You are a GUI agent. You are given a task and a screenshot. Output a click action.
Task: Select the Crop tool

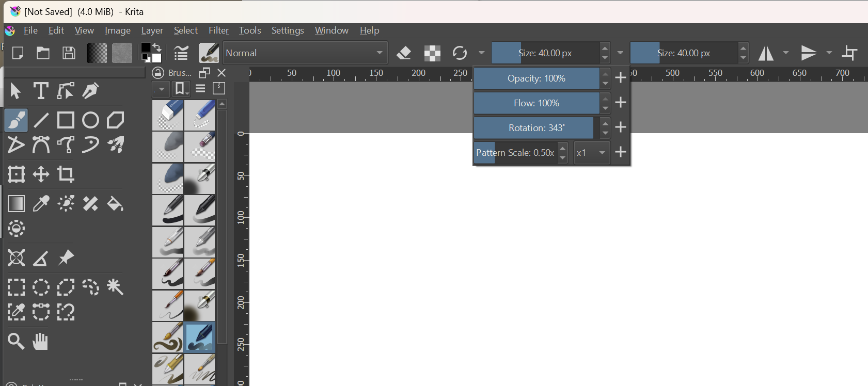66,174
